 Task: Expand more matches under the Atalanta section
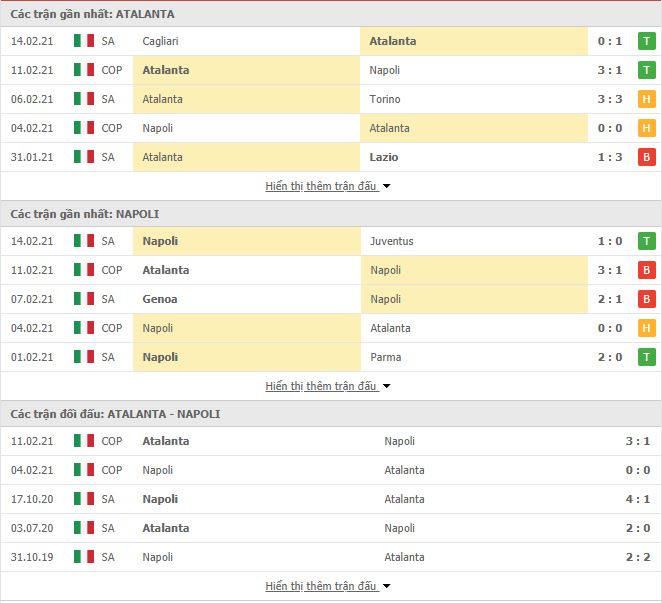328,186
